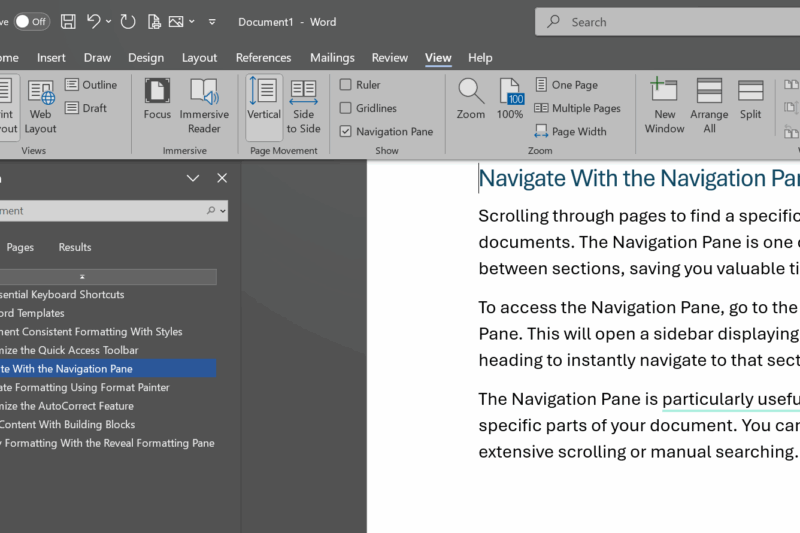Screen dimensions: 800x533
Task: Open the Draw ribbon tab
Action: click(x=97, y=58)
